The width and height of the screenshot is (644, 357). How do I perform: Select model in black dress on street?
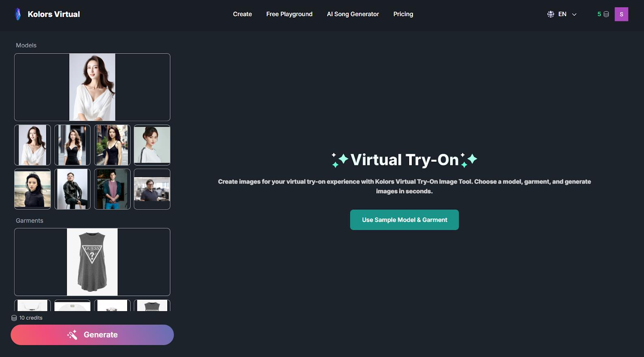[x=73, y=145]
